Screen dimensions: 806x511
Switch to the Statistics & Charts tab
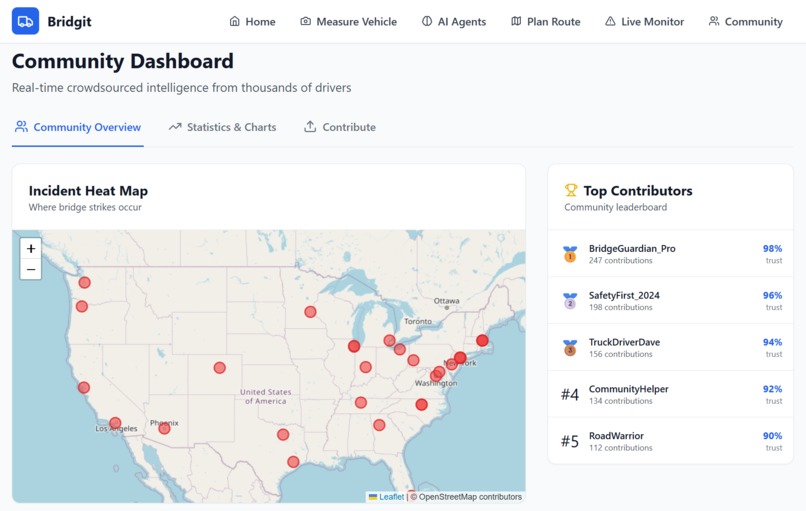coord(223,127)
